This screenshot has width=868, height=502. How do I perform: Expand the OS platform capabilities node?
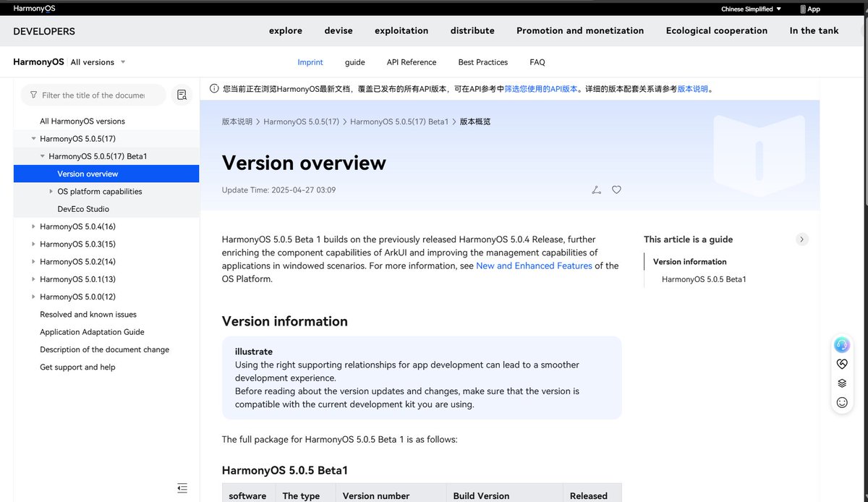click(51, 191)
